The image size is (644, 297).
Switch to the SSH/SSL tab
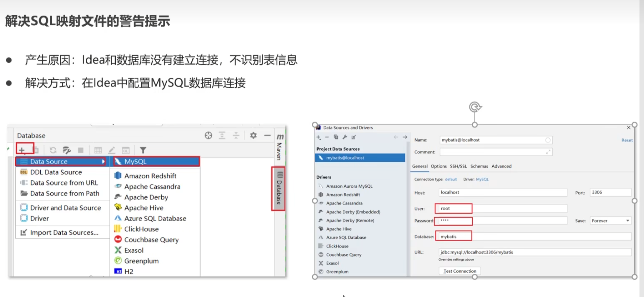458,166
